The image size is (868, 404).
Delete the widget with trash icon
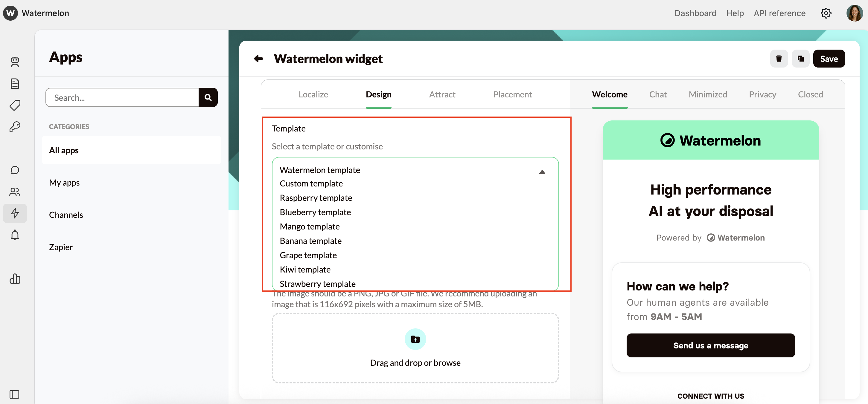(779, 58)
